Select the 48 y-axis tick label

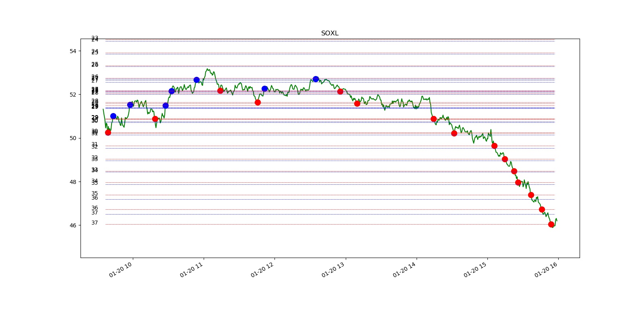click(73, 182)
